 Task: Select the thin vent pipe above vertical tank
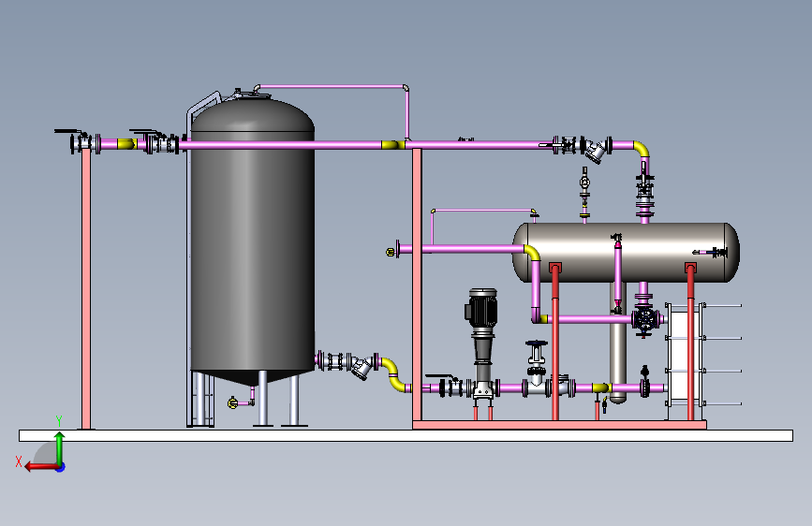(332, 87)
